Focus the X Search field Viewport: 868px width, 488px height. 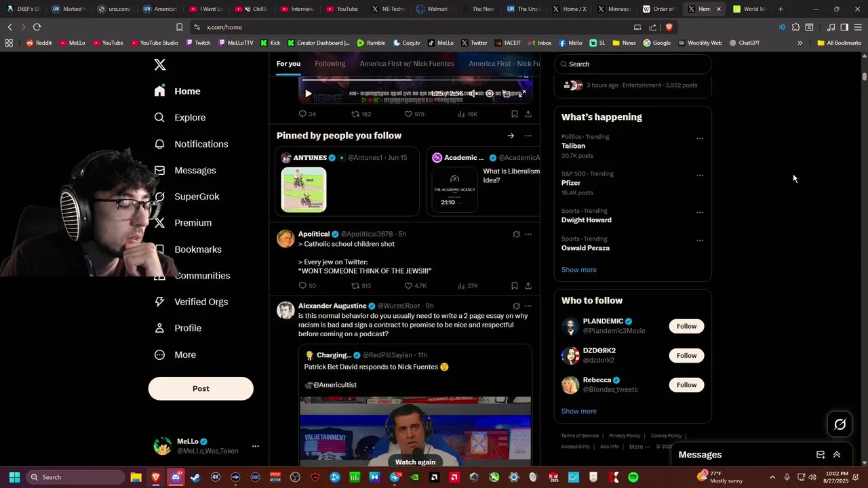(x=633, y=64)
